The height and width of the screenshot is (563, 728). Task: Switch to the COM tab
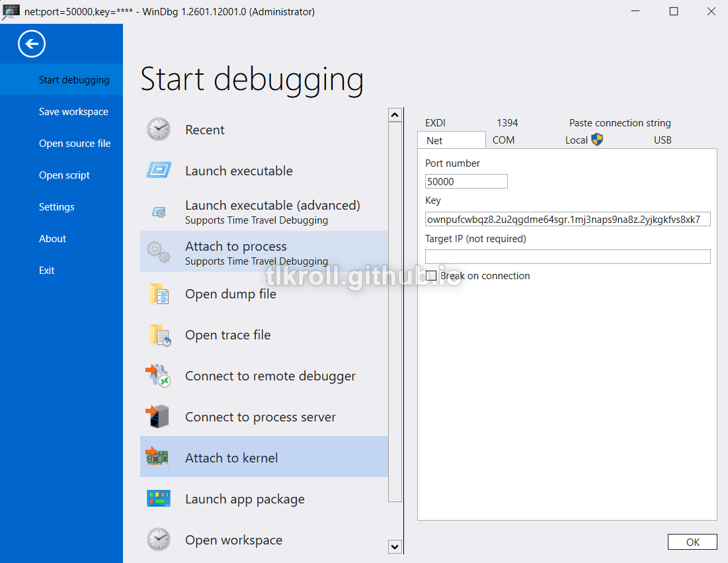tap(503, 140)
